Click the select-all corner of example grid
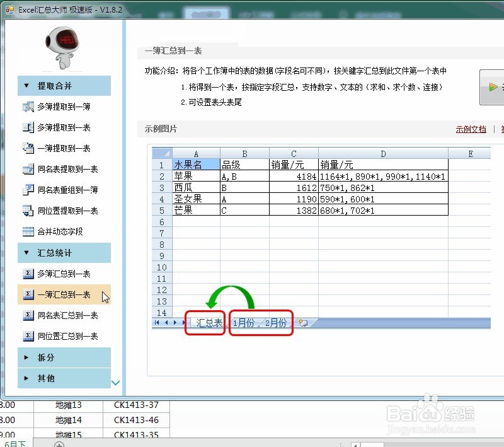The width and height of the screenshot is (504, 447). (x=162, y=153)
